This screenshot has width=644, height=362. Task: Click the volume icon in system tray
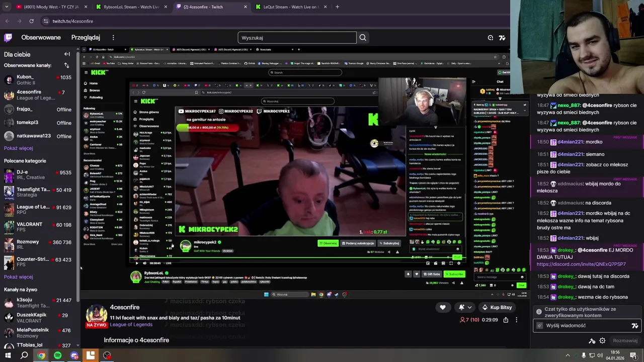[601, 355]
